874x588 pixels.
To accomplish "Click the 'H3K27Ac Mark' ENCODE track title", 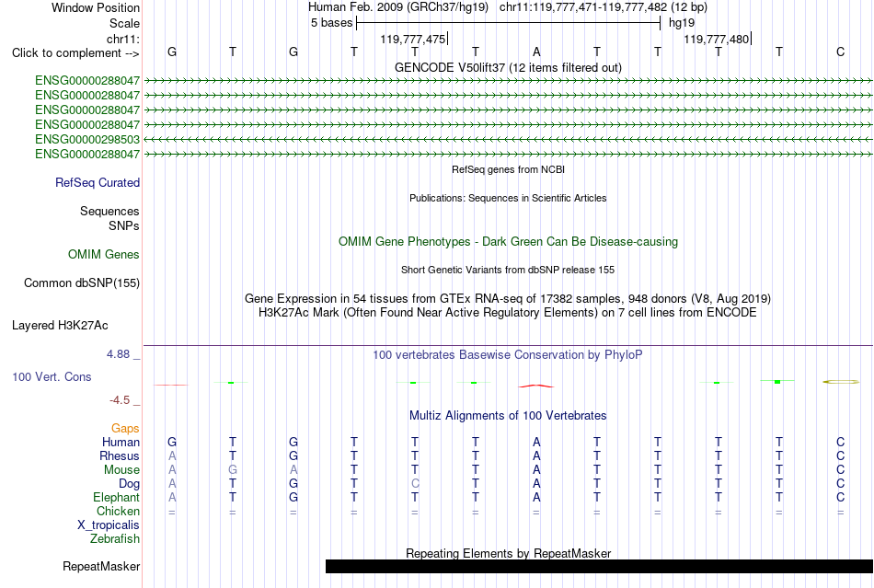I will coord(508,313).
